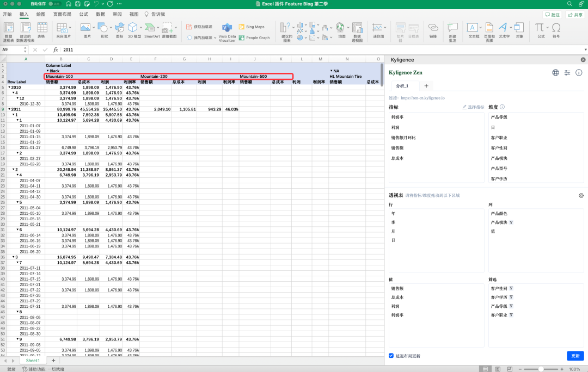Insert a 数据透视图 pivot chart
The width and height of the screenshot is (588, 372).
click(x=357, y=32)
